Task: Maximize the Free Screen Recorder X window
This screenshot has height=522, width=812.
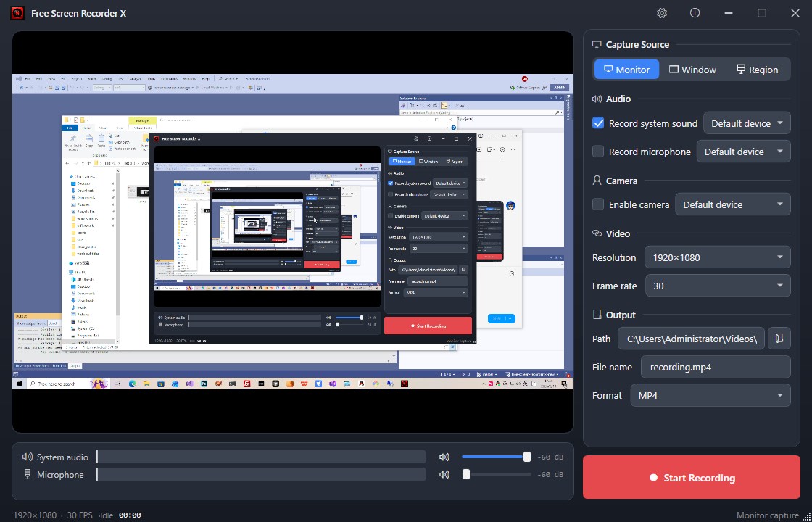Action: [x=762, y=13]
